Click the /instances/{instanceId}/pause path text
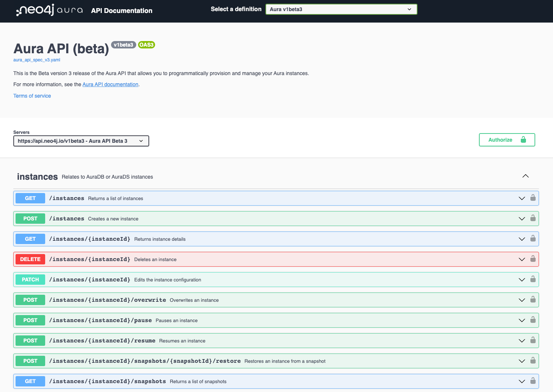 pyautogui.click(x=101, y=320)
